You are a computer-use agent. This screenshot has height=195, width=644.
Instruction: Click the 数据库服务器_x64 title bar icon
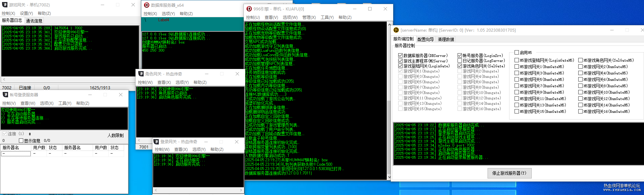(147, 5)
